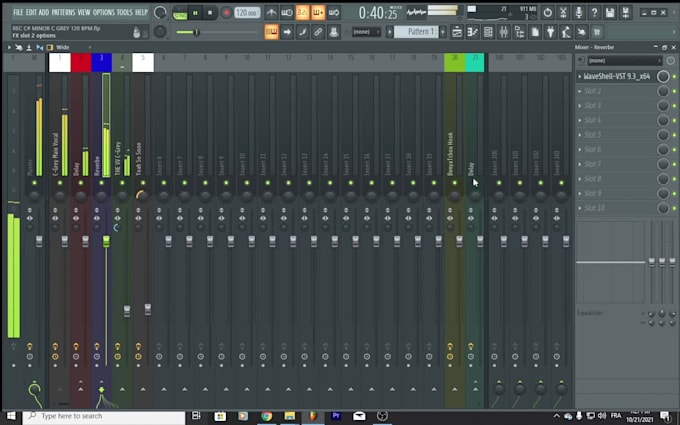Click the clock icon beside mixer input selector

tap(670, 61)
